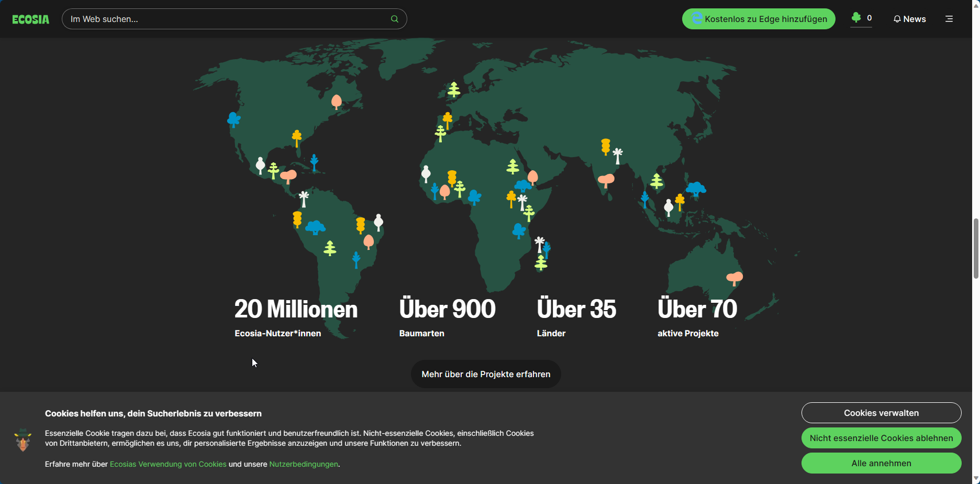Click the search magnifier icon
980x484 pixels.
395,19
